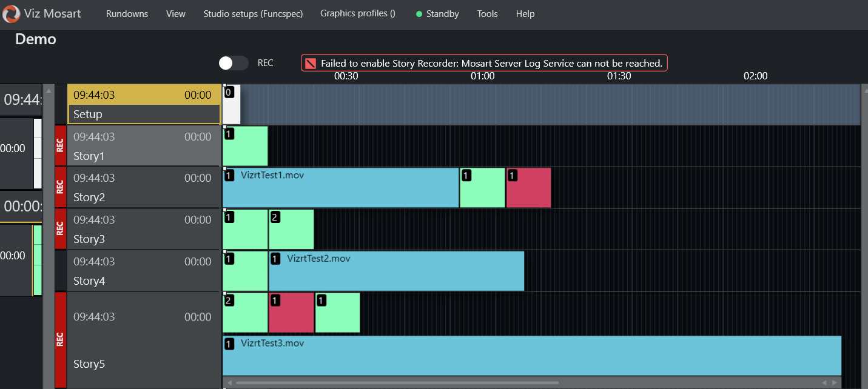Click the Viz Mosart logo icon
Viewport: 868px width, 389px height.
[11, 13]
